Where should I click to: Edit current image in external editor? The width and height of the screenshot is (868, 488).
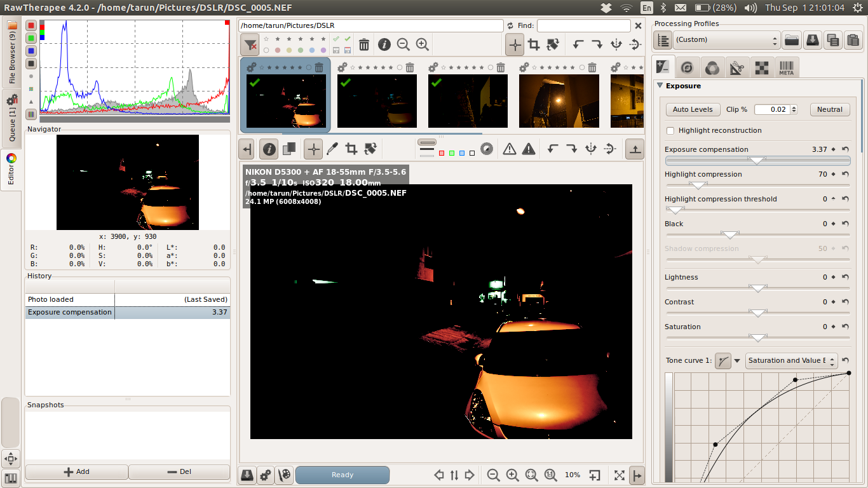pyautogui.click(x=285, y=475)
